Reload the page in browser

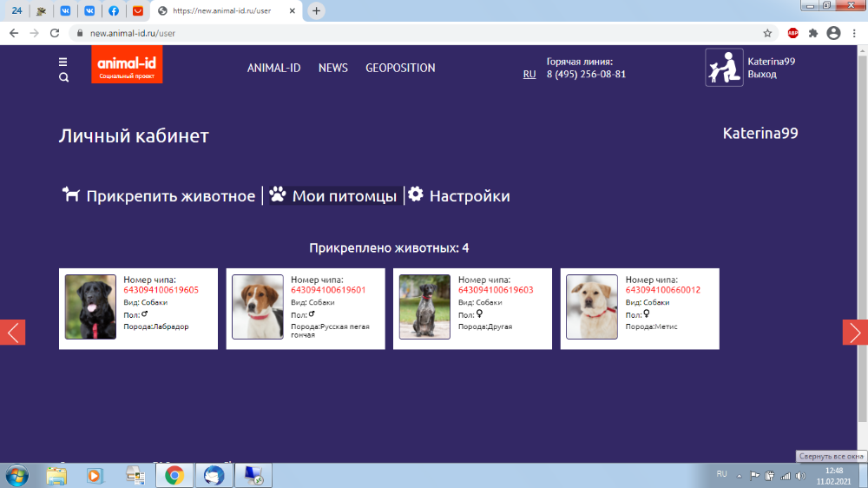click(55, 33)
